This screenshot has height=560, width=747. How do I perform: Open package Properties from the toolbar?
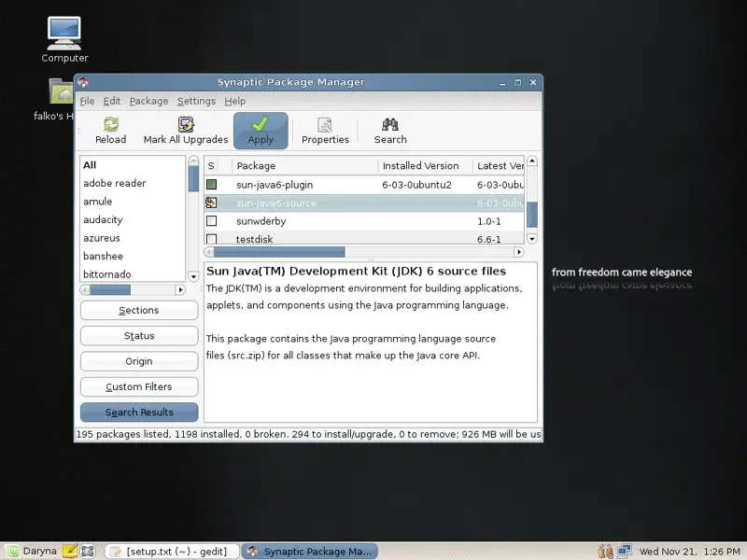pyautogui.click(x=325, y=131)
